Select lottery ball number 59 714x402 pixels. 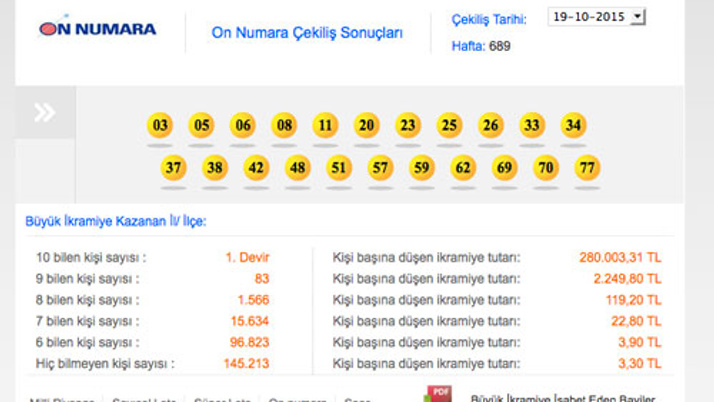click(x=422, y=168)
